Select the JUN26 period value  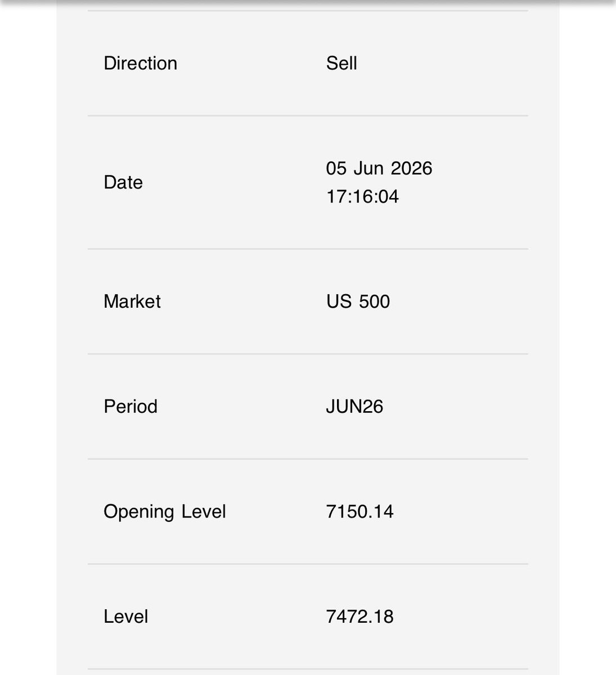point(354,406)
